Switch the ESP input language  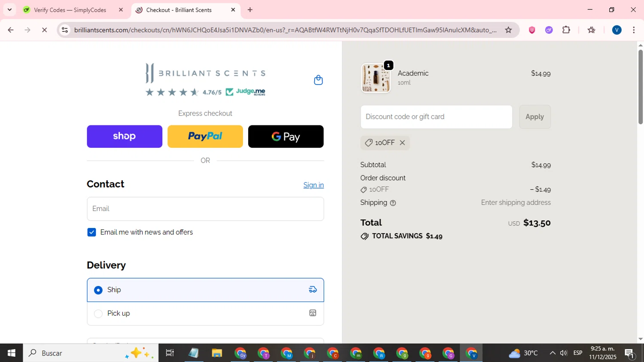(578, 353)
